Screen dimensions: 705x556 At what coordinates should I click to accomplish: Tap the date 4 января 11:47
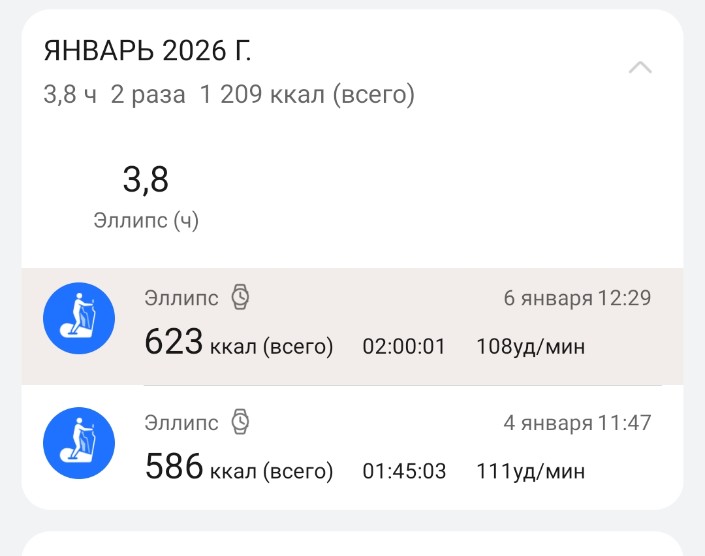point(578,423)
